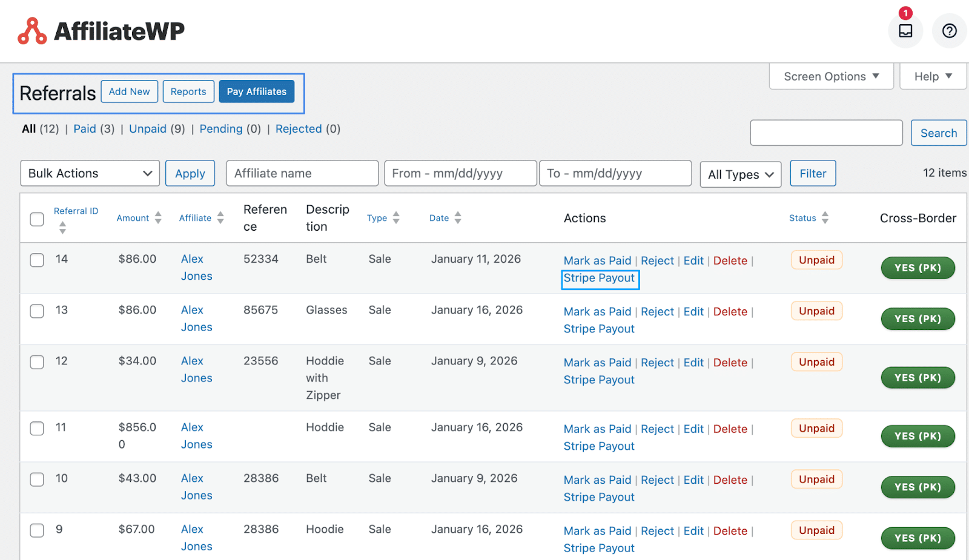Sort by Status column arrows
This screenshot has width=969, height=560.
(825, 218)
